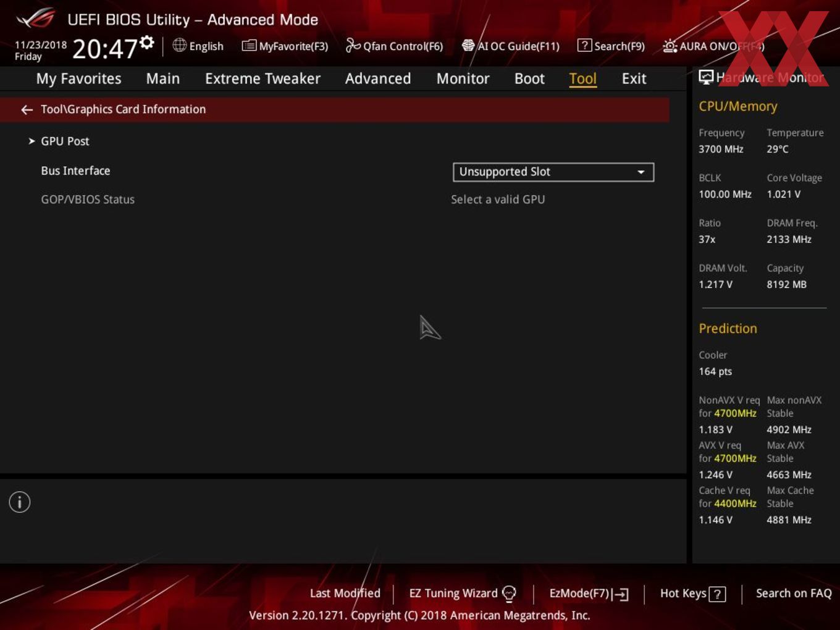Click the Bus Interface label
The image size is (840, 630).
tap(75, 170)
